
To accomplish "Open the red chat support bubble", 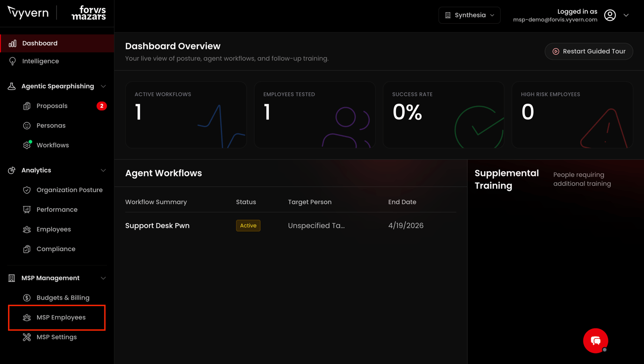I will 596,341.
